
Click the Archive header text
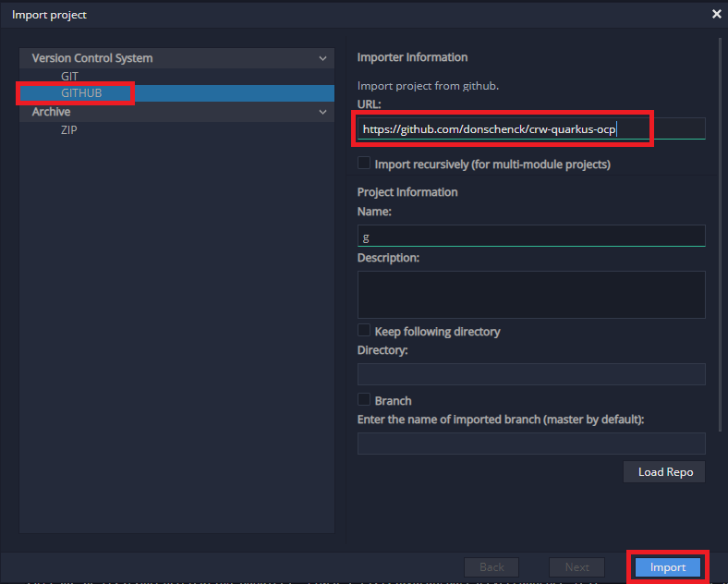51,112
